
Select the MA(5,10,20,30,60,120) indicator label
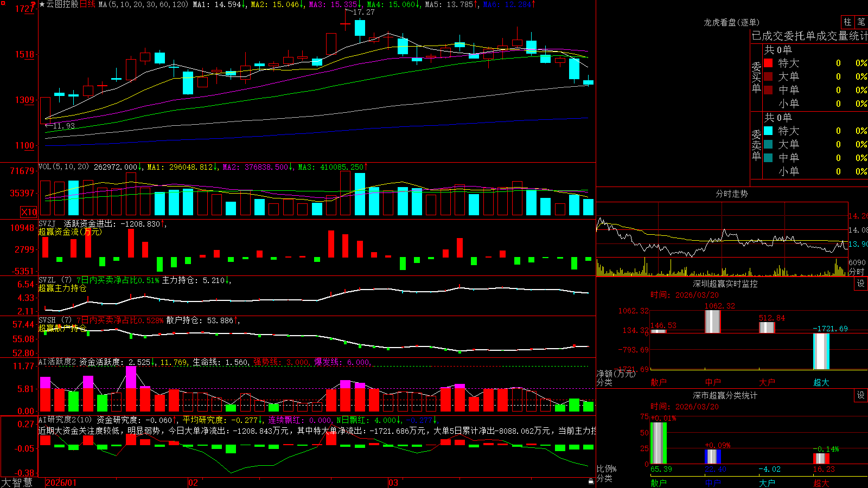click(x=144, y=4)
